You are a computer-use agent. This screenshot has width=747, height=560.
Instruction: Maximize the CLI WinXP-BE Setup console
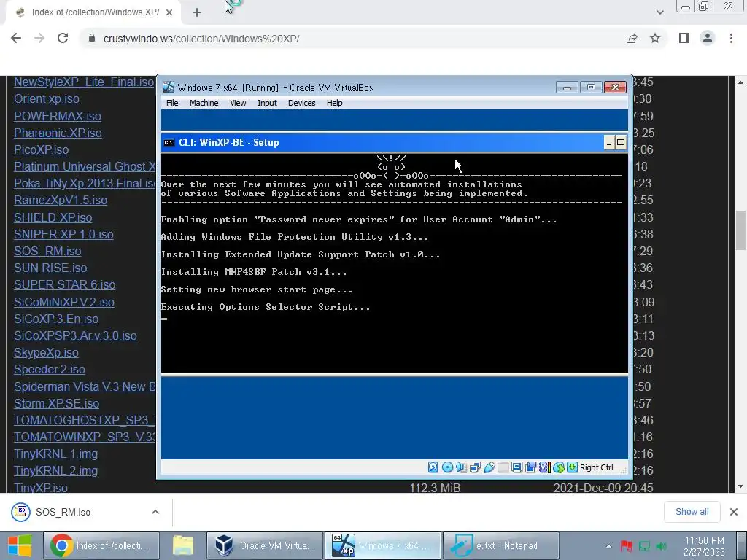[x=620, y=142]
